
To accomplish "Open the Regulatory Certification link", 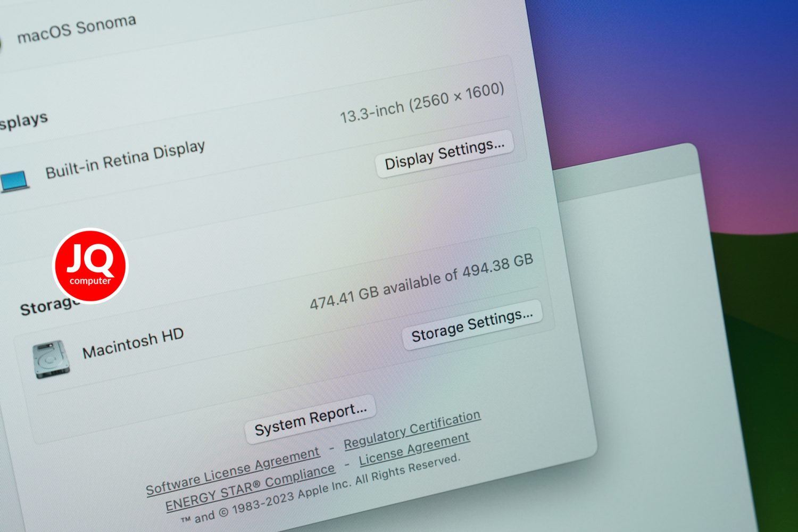I will [x=412, y=430].
